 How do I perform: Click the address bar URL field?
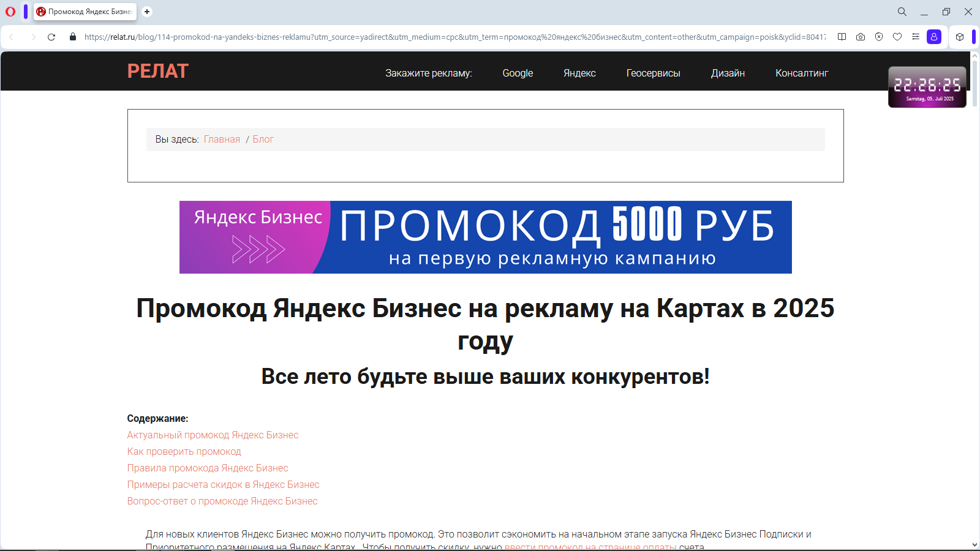pyautogui.click(x=454, y=37)
